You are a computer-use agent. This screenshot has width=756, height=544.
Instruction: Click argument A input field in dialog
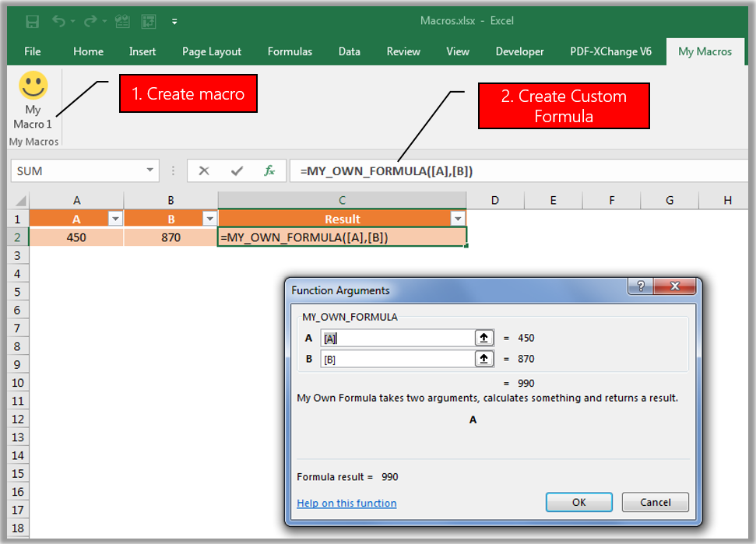398,338
